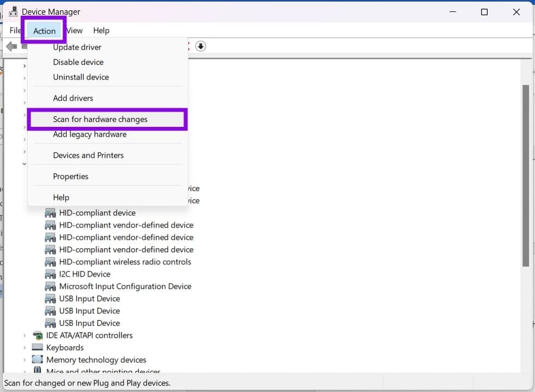The image size is (535, 392).
Task: Click the IDE ATA/ATAPI controllers icon
Action: [x=37, y=335]
